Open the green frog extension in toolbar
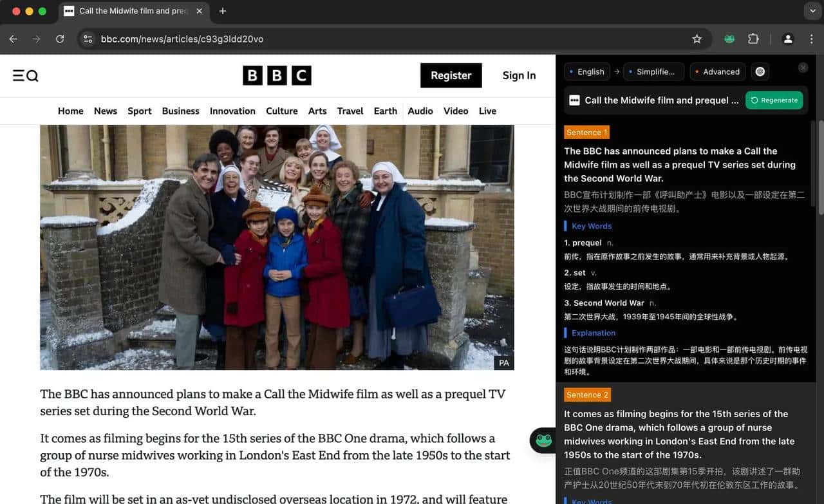 tap(729, 39)
